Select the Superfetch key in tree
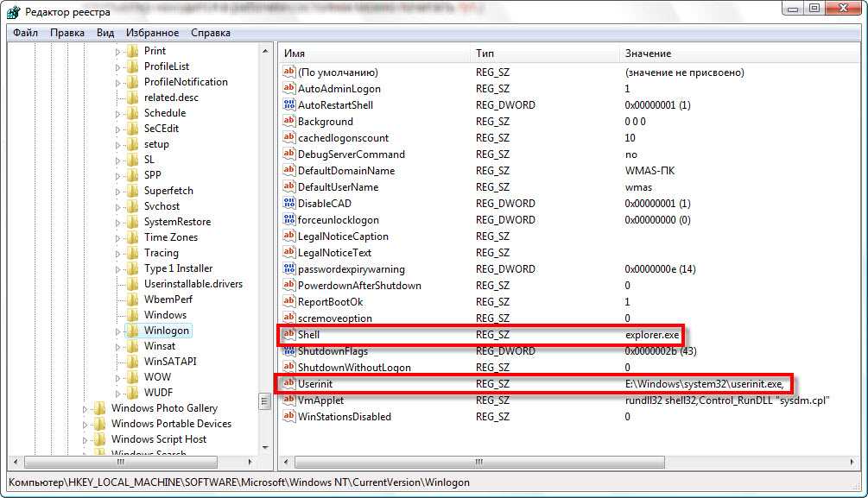Image resolution: width=868 pixels, height=498 pixels. (168, 191)
